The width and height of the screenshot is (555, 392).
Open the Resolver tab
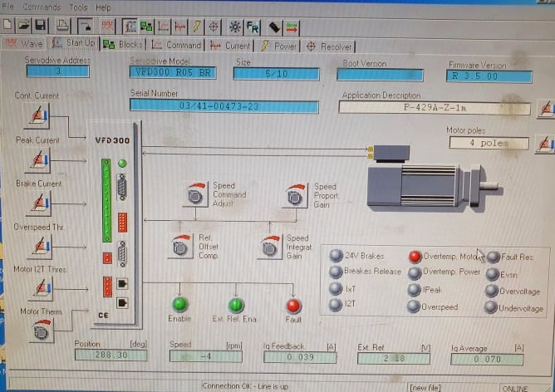[x=329, y=47]
